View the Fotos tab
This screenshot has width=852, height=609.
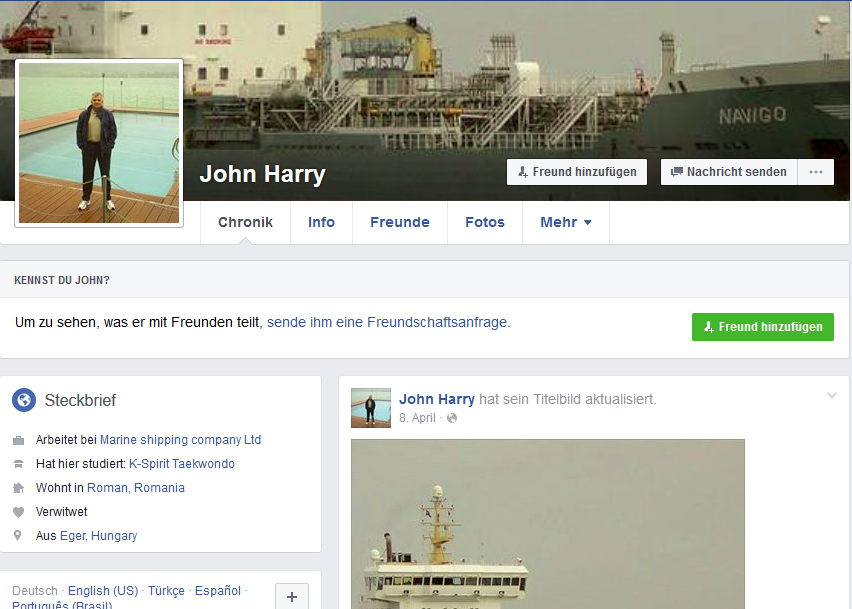coord(485,222)
